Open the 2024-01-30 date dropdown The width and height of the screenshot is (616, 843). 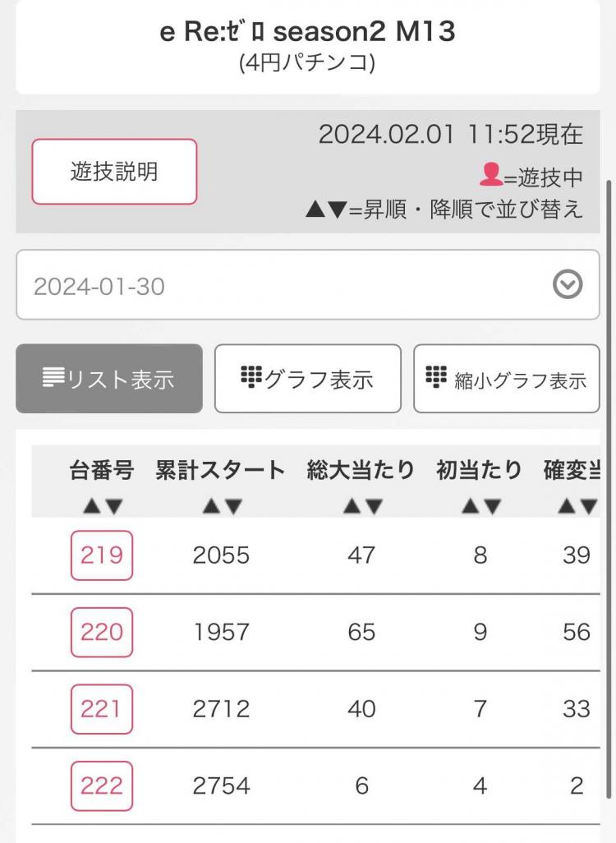pyautogui.click(x=308, y=285)
